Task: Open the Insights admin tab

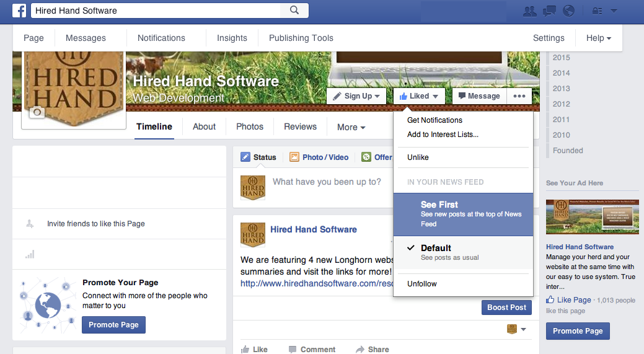Action: click(x=232, y=38)
